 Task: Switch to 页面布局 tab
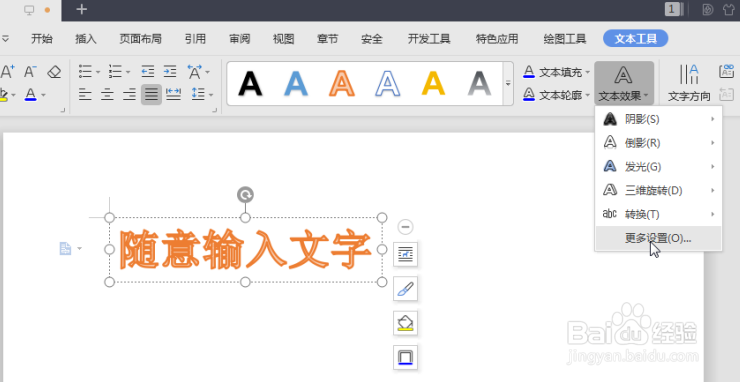(140, 39)
